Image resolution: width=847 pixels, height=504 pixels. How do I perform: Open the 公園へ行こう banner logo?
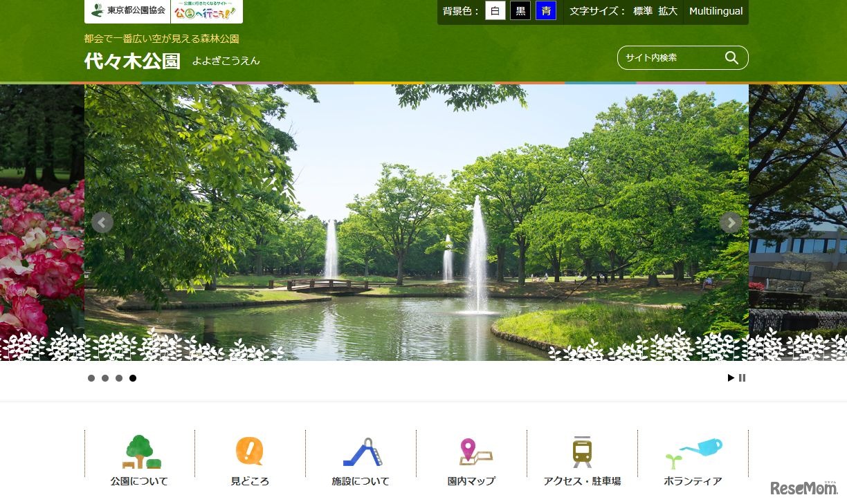pyautogui.click(x=206, y=11)
